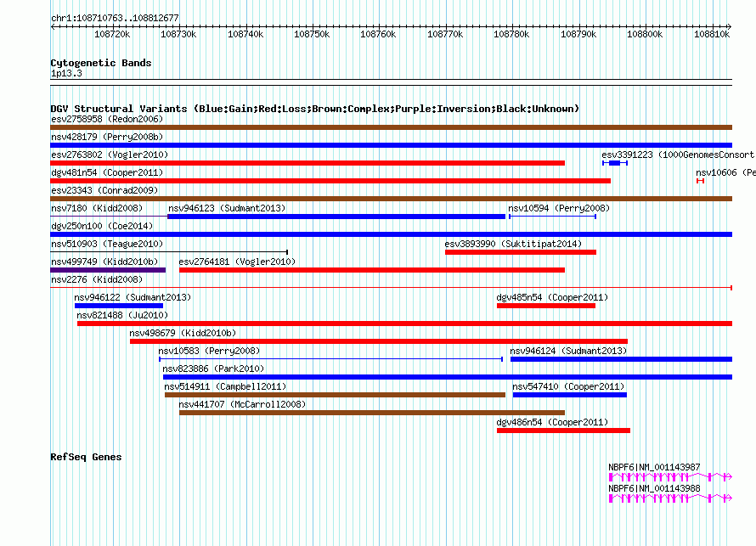Click the 108760k ruler tick label
756x546 pixels.
pyautogui.click(x=378, y=34)
